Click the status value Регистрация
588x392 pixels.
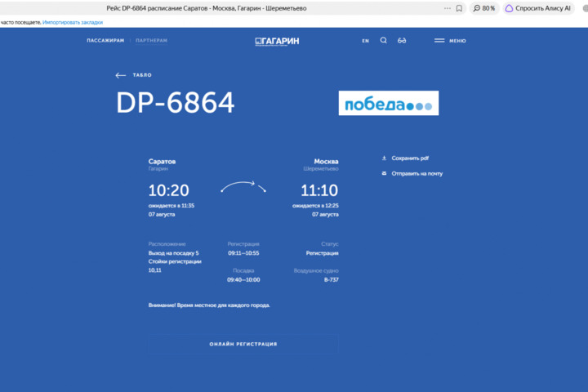[x=322, y=253]
